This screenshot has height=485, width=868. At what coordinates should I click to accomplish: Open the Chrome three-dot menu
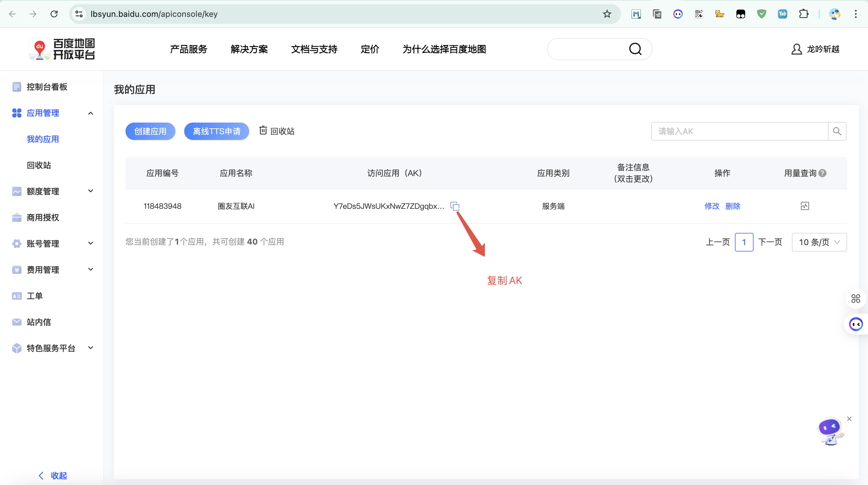pyautogui.click(x=856, y=14)
